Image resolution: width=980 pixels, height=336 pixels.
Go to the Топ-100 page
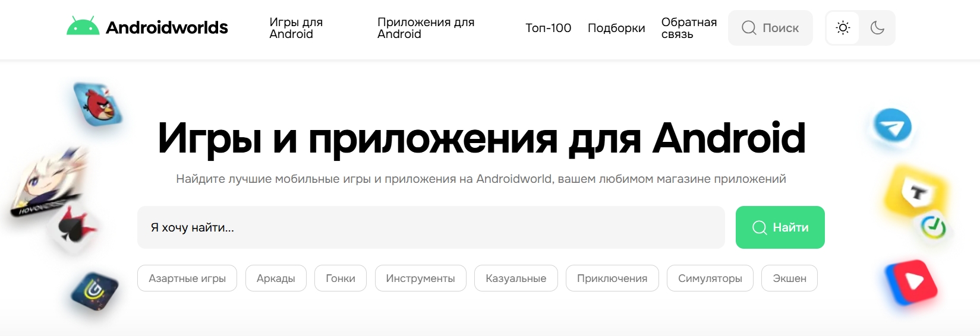(x=548, y=28)
